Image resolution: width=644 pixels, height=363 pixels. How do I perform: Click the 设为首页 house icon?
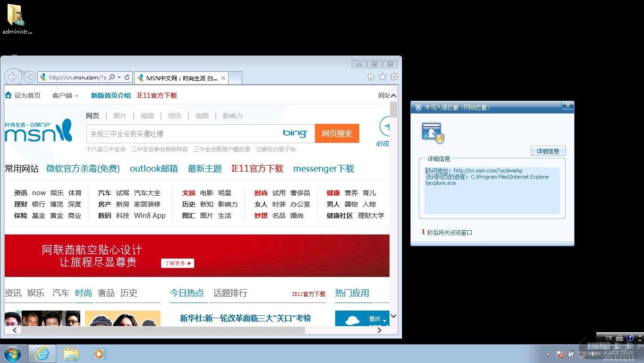click(x=8, y=95)
